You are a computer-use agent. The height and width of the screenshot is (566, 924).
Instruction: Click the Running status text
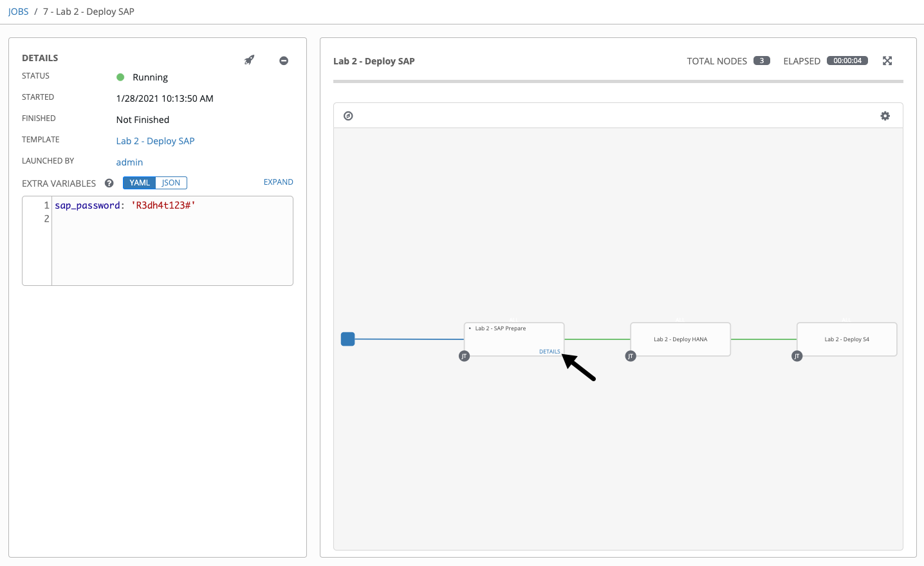[150, 77]
